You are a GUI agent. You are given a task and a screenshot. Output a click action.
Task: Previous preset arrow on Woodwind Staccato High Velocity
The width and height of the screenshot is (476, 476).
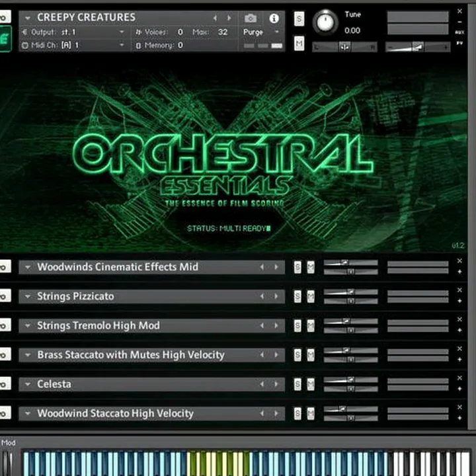click(x=262, y=413)
